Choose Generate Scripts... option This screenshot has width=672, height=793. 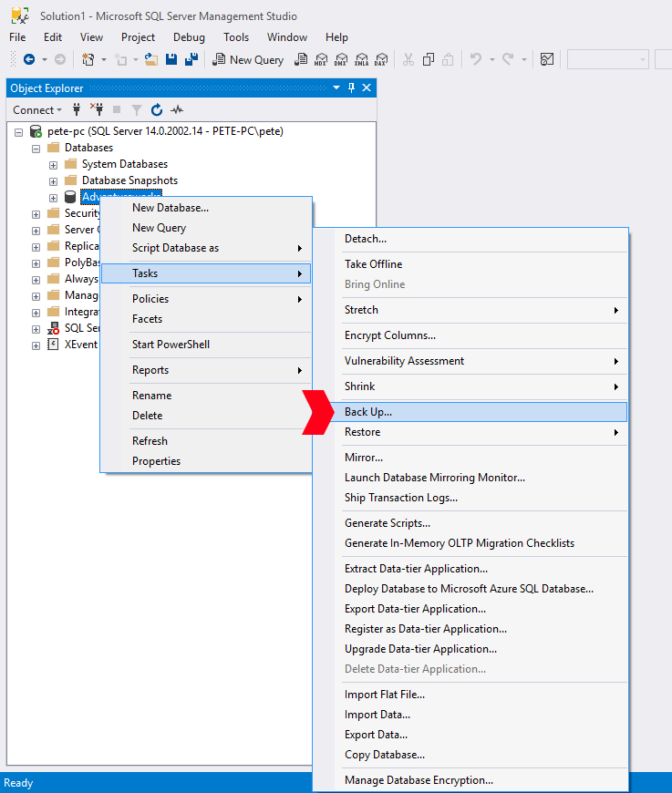(470, 523)
